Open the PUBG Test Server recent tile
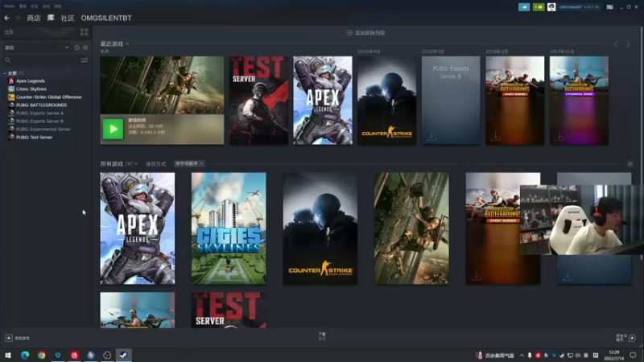The image size is (644, 362). (x=258, y=100)
